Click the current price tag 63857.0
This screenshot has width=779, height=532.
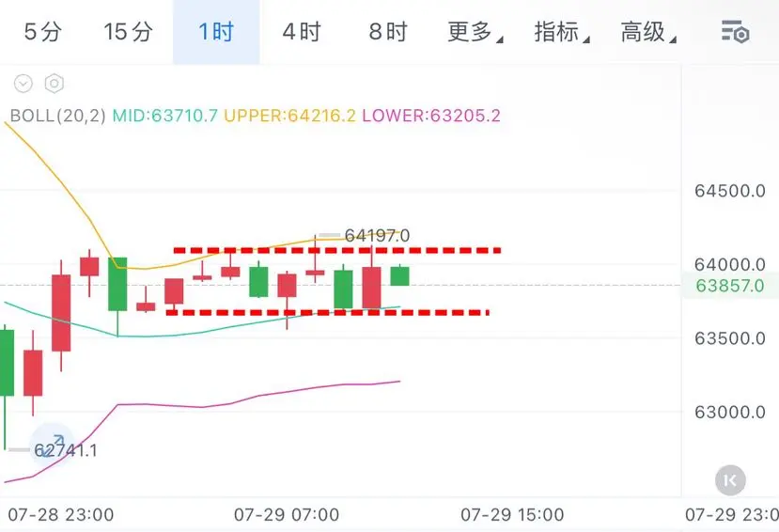pyautogui.click(x=730, y=286)
